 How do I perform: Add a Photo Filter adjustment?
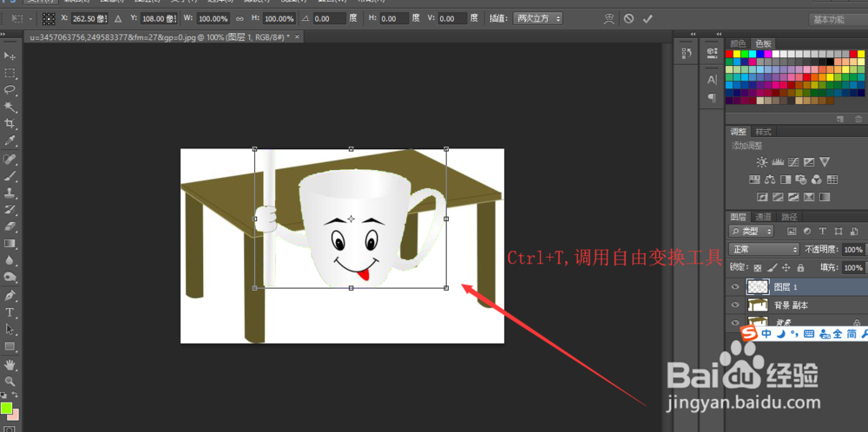tap(800, 180)
